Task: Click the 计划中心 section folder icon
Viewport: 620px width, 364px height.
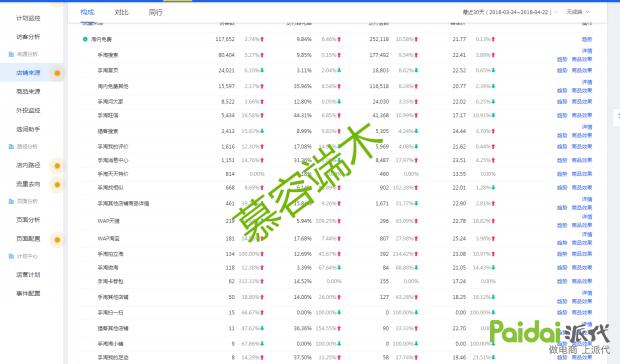Action: (x=11, y=256)
